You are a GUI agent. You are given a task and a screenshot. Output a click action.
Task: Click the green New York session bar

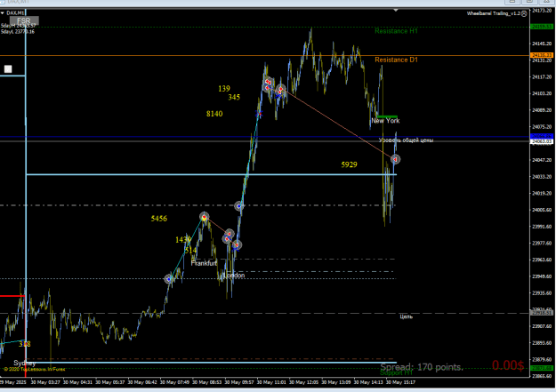click(387, 116)
